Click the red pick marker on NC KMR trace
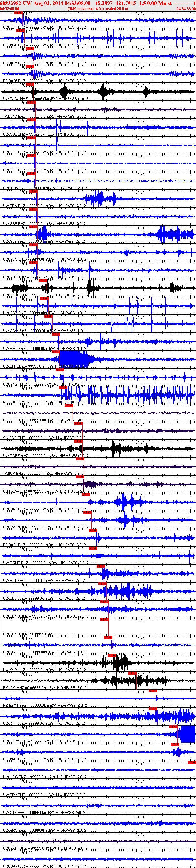196x868 pixels. [112, 655]
